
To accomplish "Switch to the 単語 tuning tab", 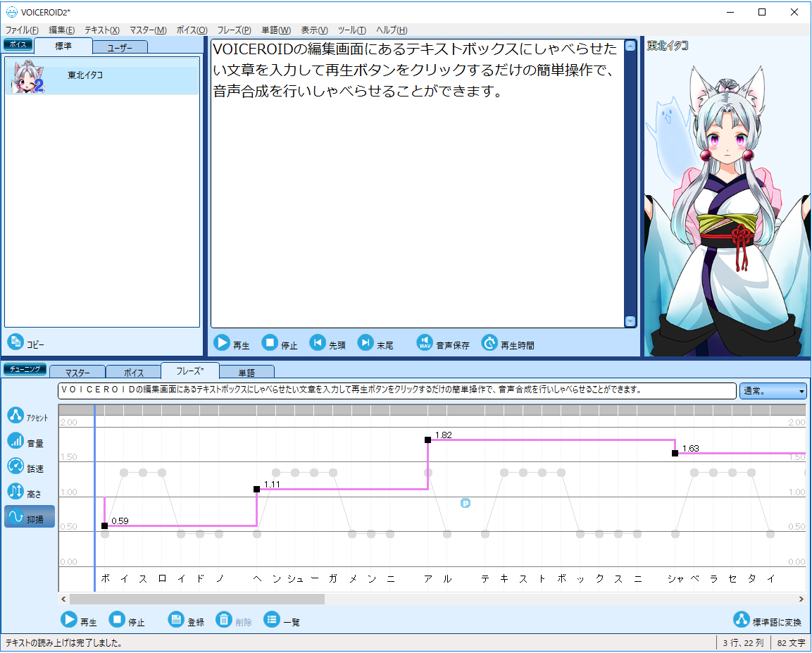I will coord(247,373).
